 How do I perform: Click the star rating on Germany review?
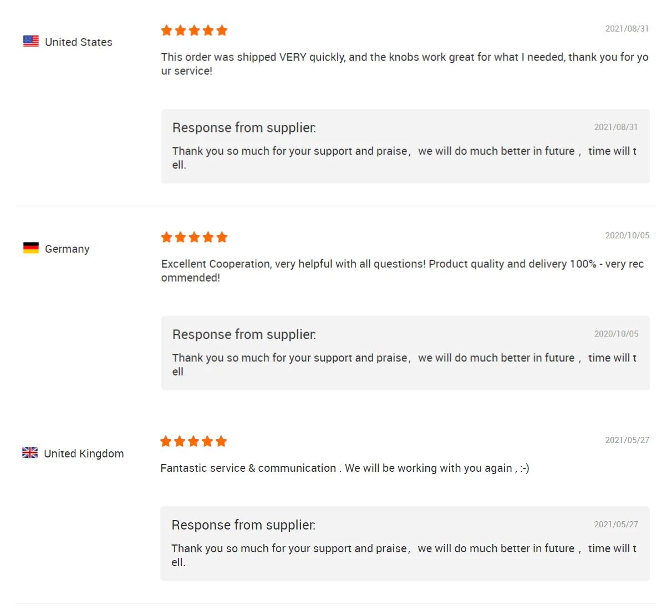coord(194,237)
